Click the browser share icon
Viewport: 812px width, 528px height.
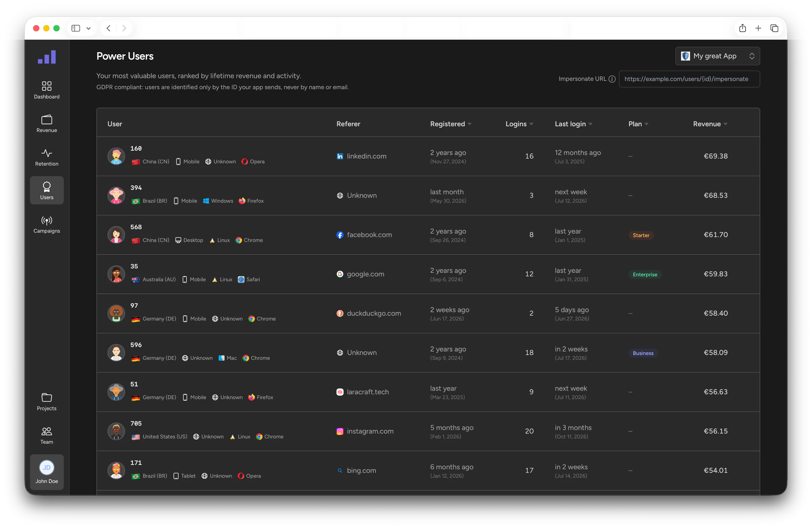coord(743,28)
